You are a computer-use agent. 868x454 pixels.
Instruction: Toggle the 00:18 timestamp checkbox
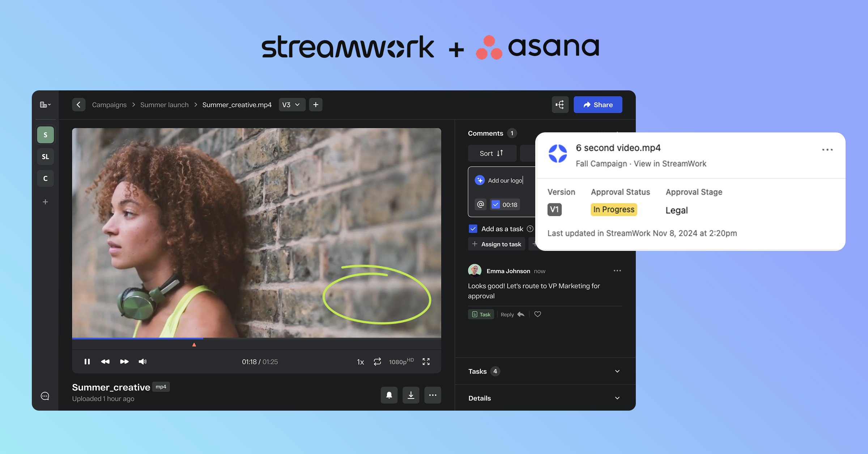point(495,204)
